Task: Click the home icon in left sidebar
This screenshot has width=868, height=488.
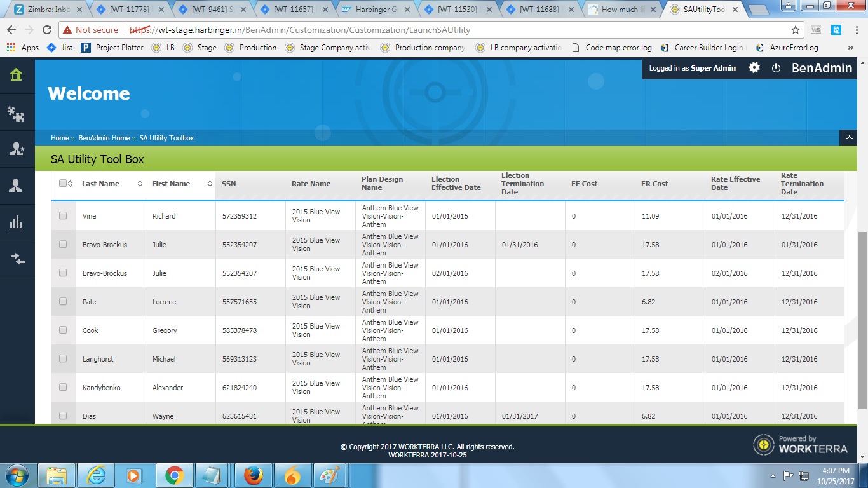Action: click(17, 75)
